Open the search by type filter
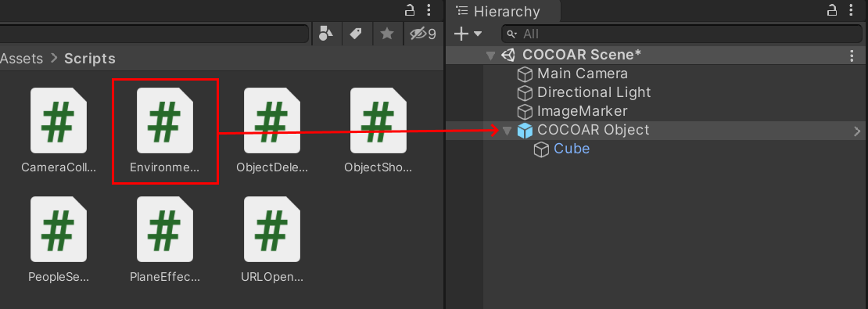The width and height of the screenshot is (868, 309). (326, 34)
